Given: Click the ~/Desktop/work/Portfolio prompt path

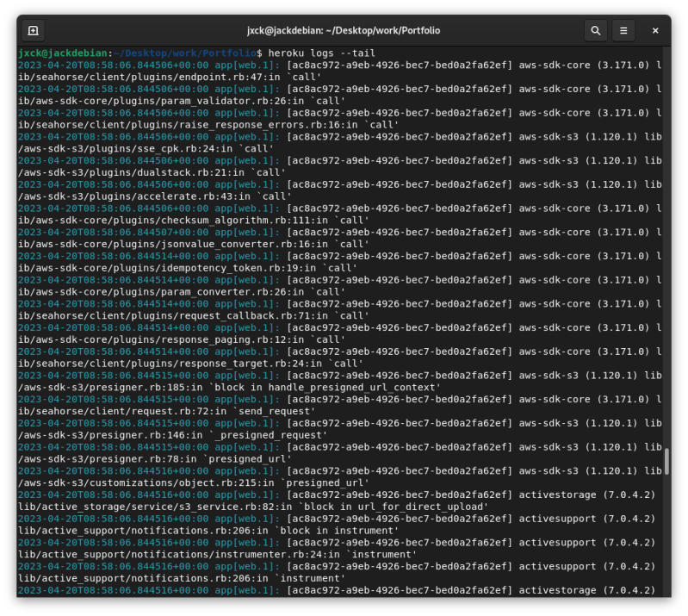Looking at the screenshot, I should tap(185, 53).
